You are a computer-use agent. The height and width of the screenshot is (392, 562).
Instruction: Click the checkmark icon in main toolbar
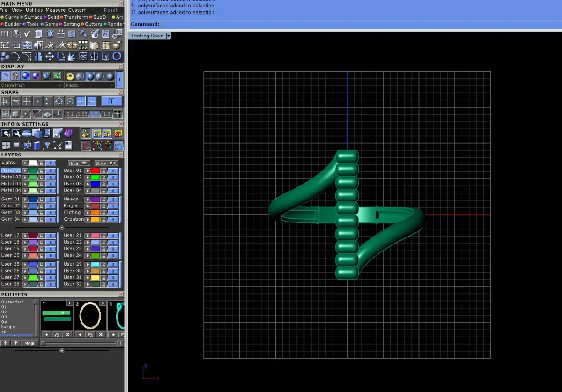(27, 34)
